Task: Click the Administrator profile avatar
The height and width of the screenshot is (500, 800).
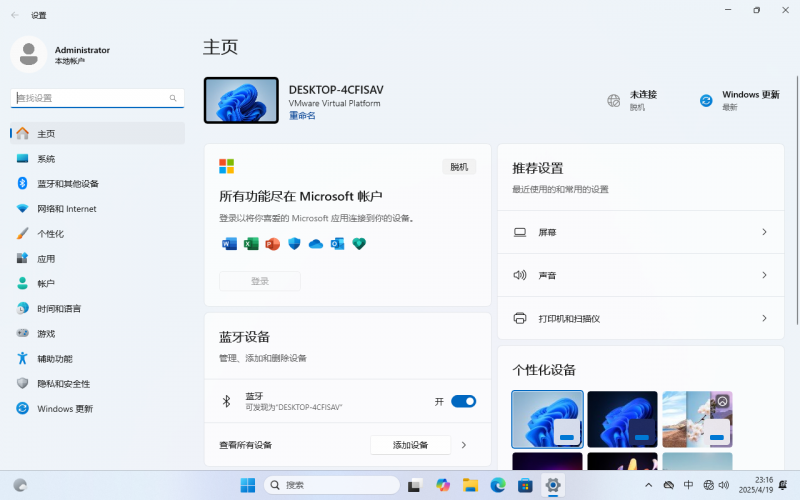Action: [29, 54]
